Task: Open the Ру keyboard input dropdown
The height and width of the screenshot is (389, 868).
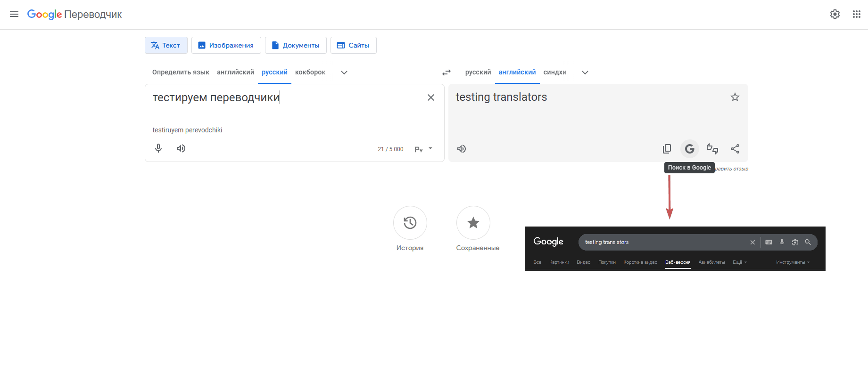Action: [423, 149]
